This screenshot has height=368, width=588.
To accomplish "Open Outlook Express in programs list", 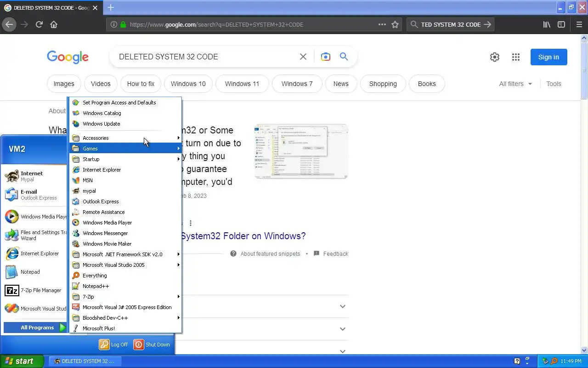I will click(125, 201).
